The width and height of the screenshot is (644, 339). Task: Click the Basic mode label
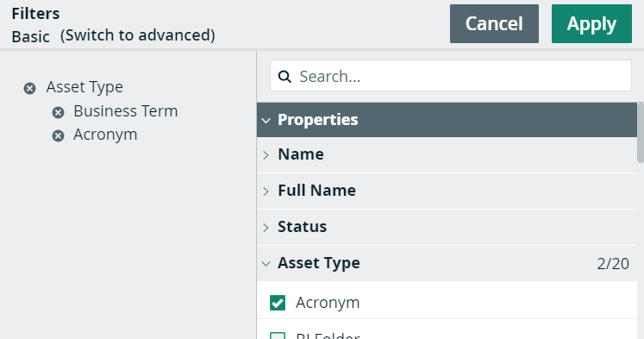pyautogui.click(x=31, y=37)
